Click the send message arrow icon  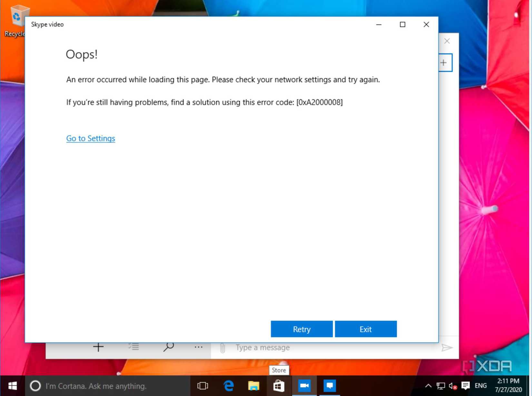[447, 348]
